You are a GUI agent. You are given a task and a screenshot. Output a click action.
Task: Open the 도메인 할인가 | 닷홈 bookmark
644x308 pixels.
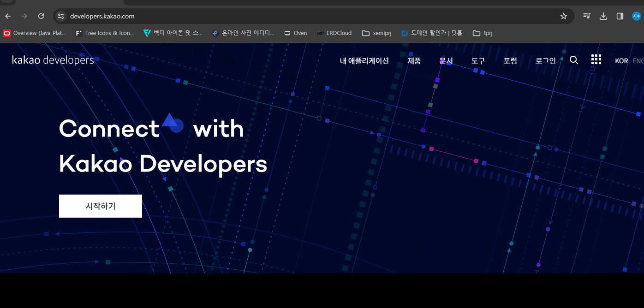tap(432, 33)
